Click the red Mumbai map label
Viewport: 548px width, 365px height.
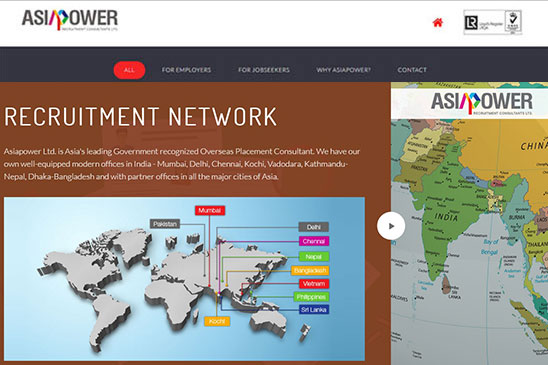(x=210, y=210)
